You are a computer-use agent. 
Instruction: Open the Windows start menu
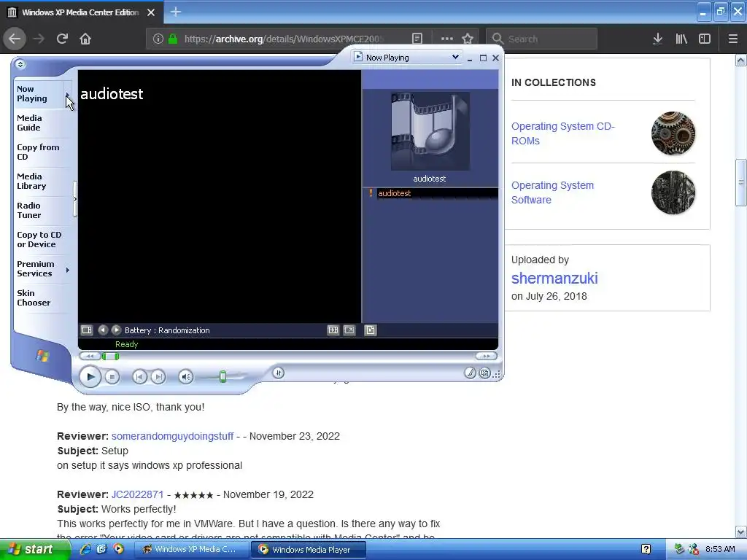tap(34, 550)
